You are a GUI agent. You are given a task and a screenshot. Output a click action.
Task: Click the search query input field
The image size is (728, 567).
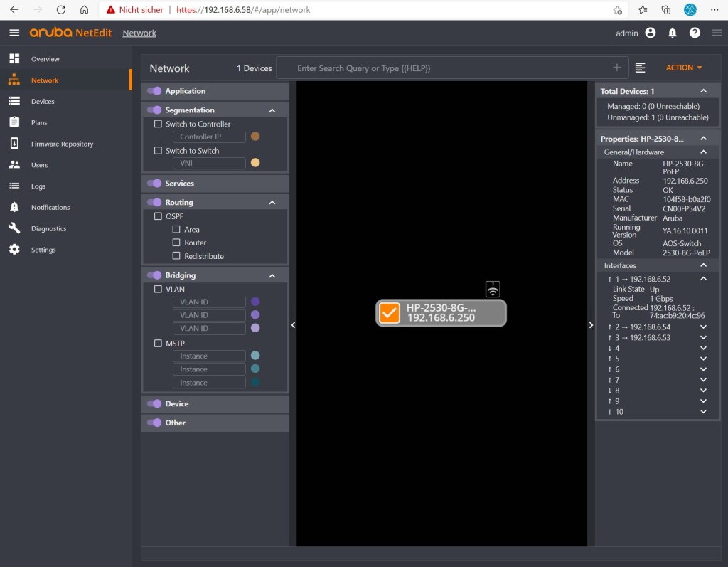point(448,68)
